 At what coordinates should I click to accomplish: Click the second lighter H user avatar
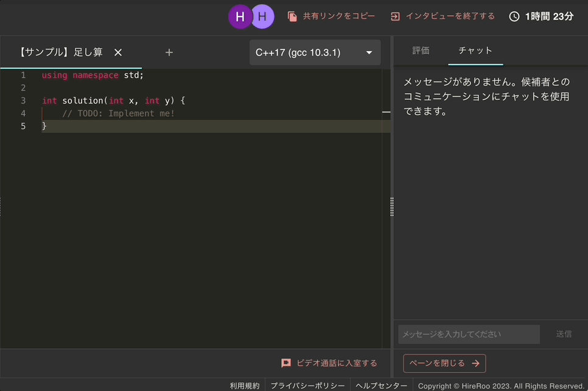263,16
